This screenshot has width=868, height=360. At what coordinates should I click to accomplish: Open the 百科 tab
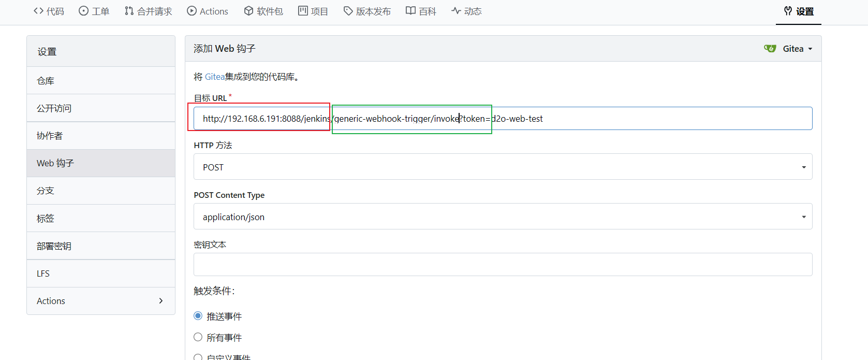point(421,11)
